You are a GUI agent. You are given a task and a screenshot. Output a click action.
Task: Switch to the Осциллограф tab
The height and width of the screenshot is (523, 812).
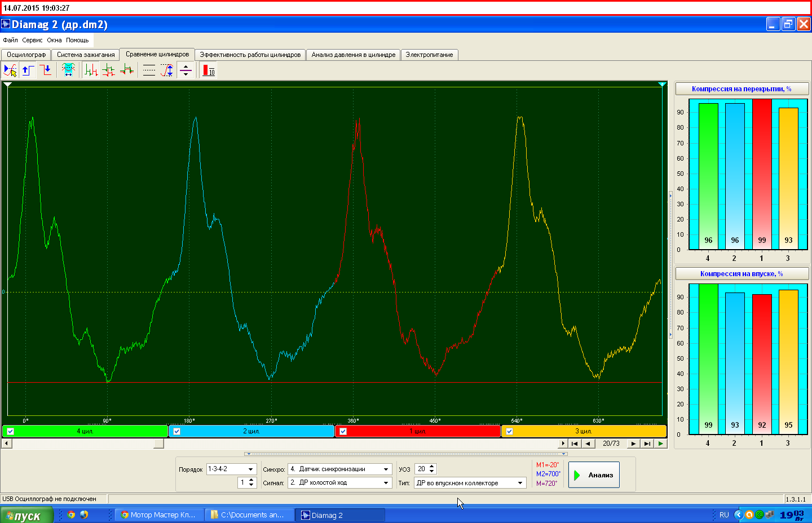coord(26,55)
